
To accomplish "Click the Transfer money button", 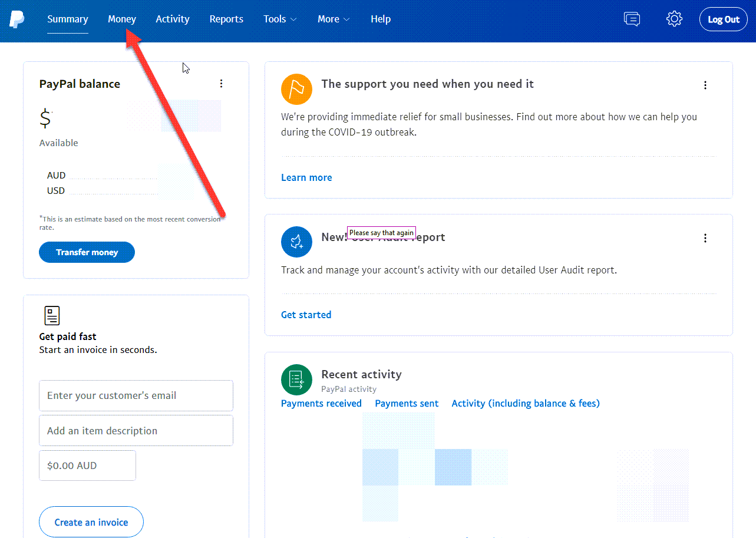I will point(87,252).
